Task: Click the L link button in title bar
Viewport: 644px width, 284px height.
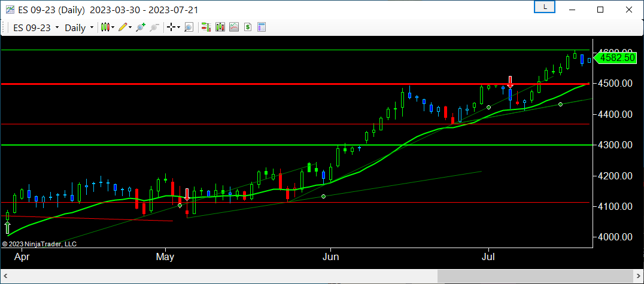Action: [545, 7]
